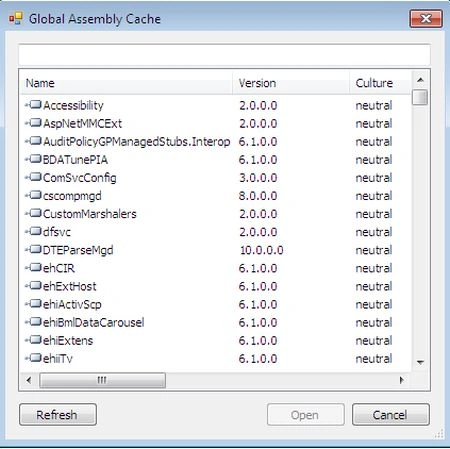This screenshot has height=449, width=450.
Task: Select the cscompmgd name text
Action: [x=72, y=196]
